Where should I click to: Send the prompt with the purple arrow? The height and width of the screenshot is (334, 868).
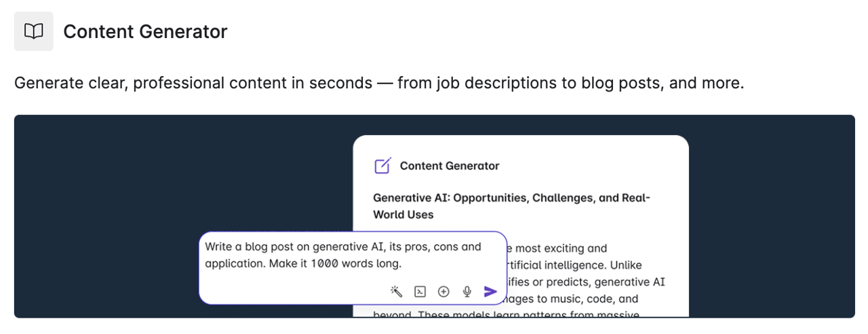[x=490, y=291]
